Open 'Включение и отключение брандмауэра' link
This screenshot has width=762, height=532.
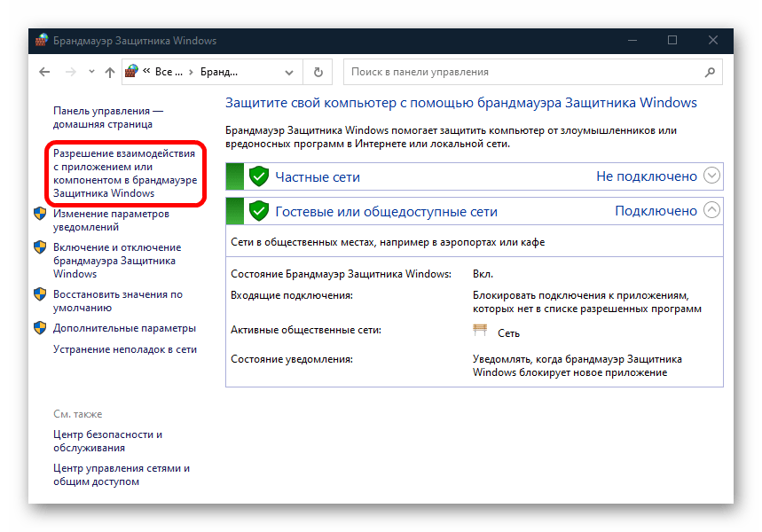116,261
